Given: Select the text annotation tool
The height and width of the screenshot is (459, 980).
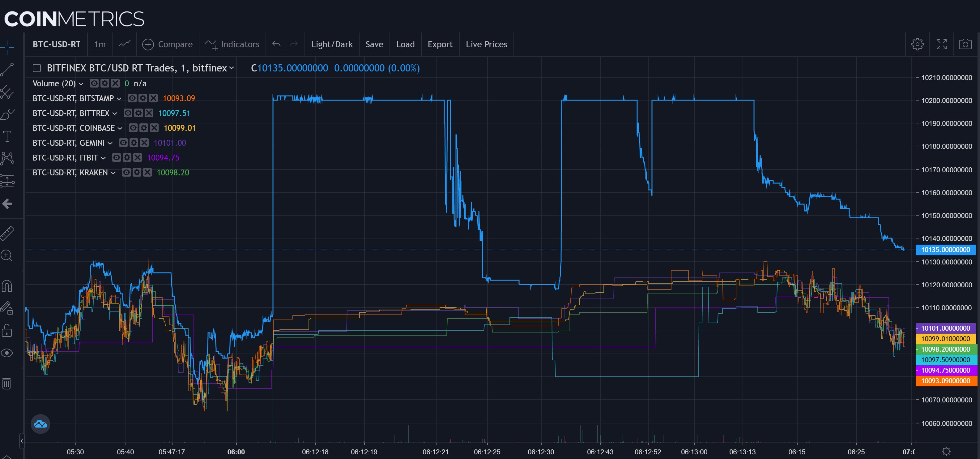Looking at the screenshot, I should [x=7, y=136].
